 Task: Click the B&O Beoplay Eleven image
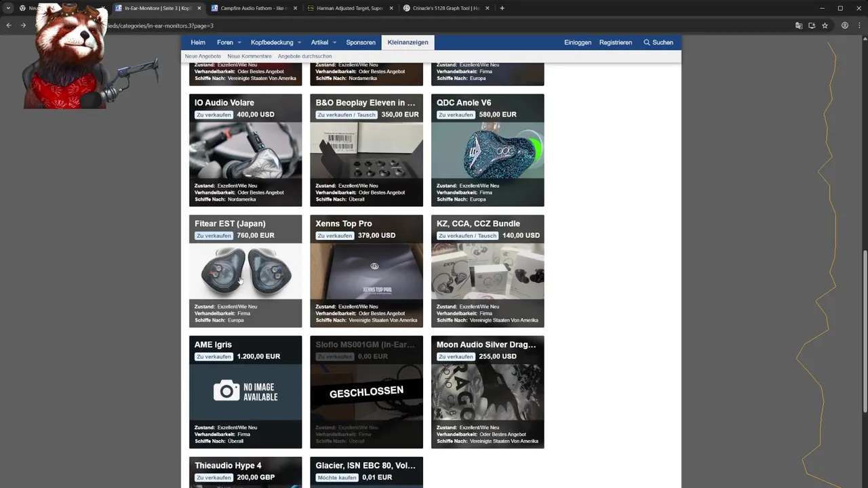click(x=366, y=150)
